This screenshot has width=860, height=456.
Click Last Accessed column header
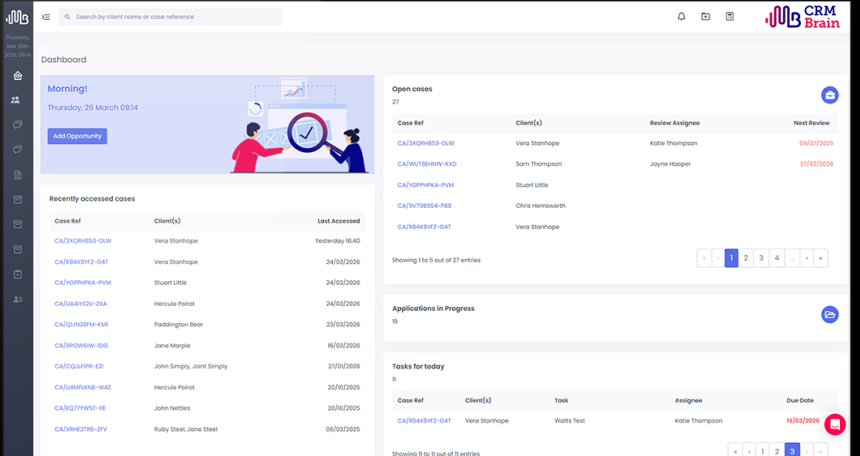click(x=338, y=221)
